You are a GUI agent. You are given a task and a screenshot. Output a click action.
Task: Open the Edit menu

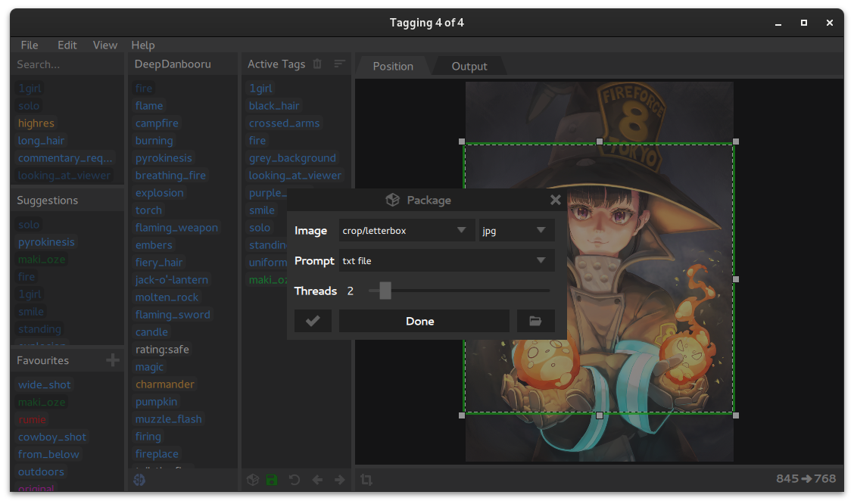[x=67, y=45]
